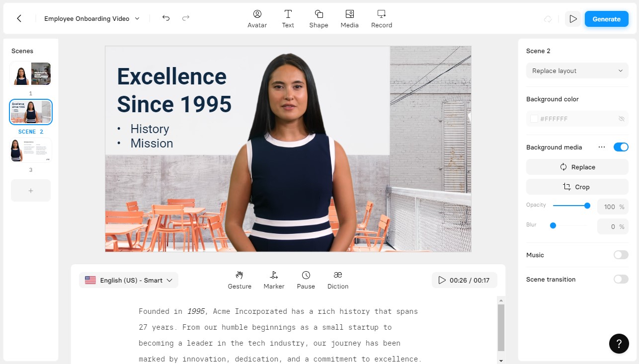Image resolution: width=639 pixels, height=364 pixels.
Task: Open the Avatar tool
Action: [257, 19]
